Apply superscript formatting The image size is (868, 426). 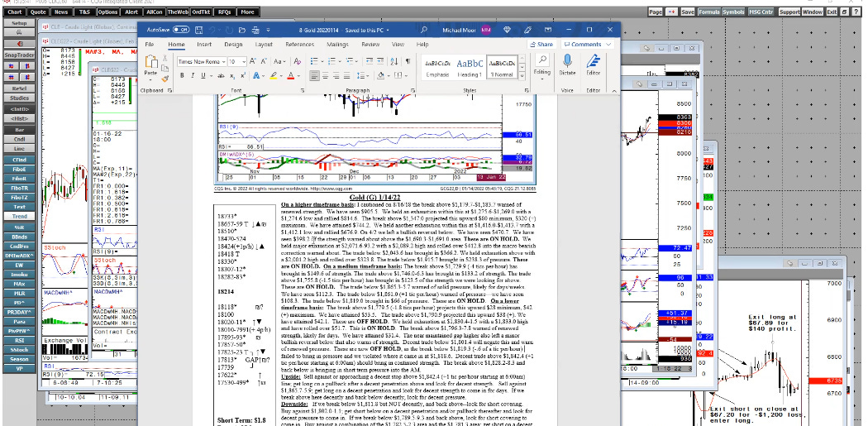tap(242, 76)
